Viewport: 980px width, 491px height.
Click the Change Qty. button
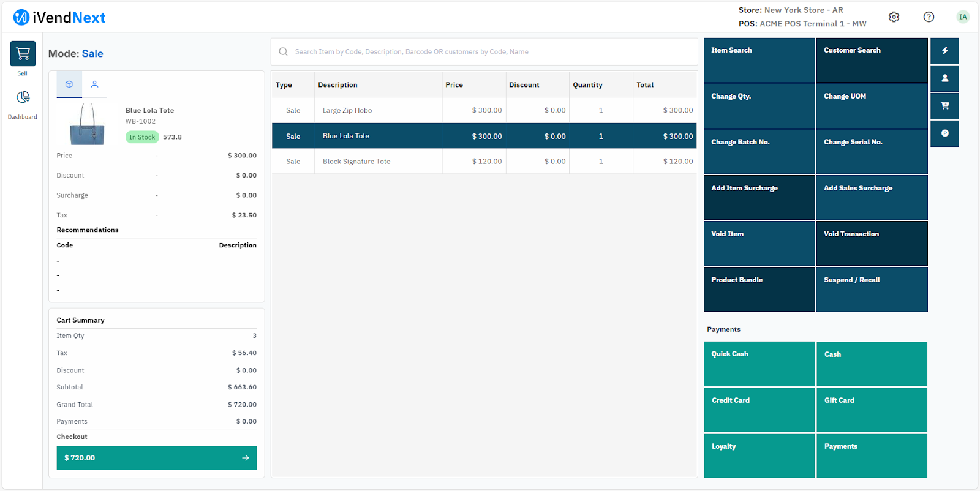point(759,105)
